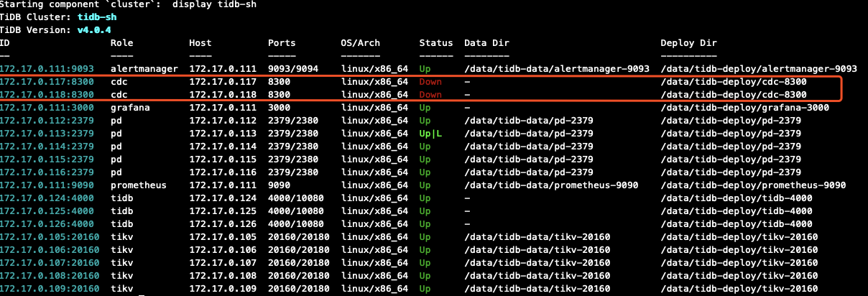Select ID 172.17.0.116:2379
The width and height of the screenshot is (868, 296).
pyautogui.click(x=47, y=172)
